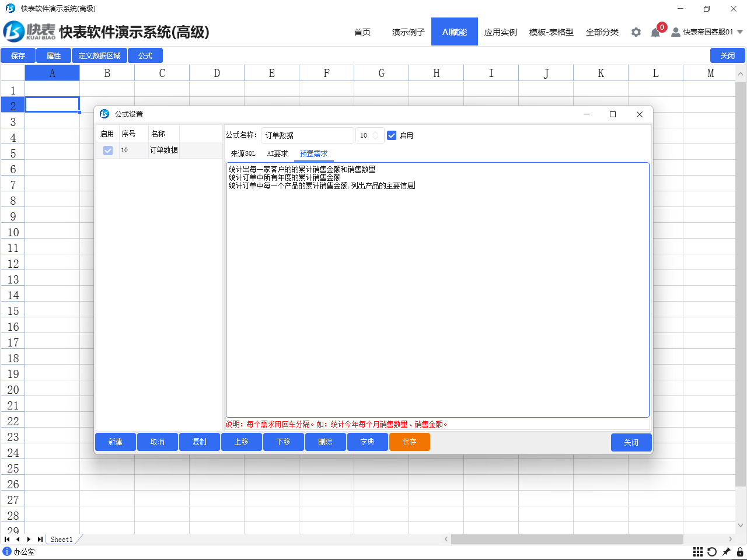Click 字典 button in formula dialog
Viewport: 747px width, 560px height.
[368, 442]
